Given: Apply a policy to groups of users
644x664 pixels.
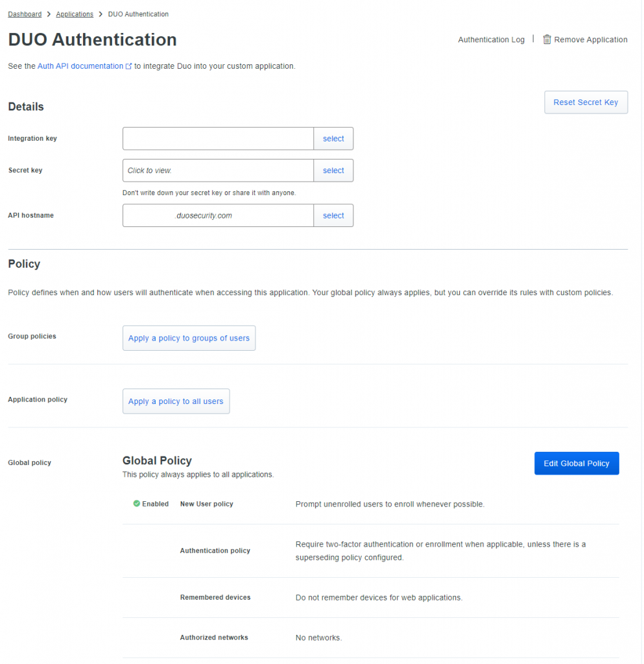Looking at the screenshot, I should pos(189,338).
